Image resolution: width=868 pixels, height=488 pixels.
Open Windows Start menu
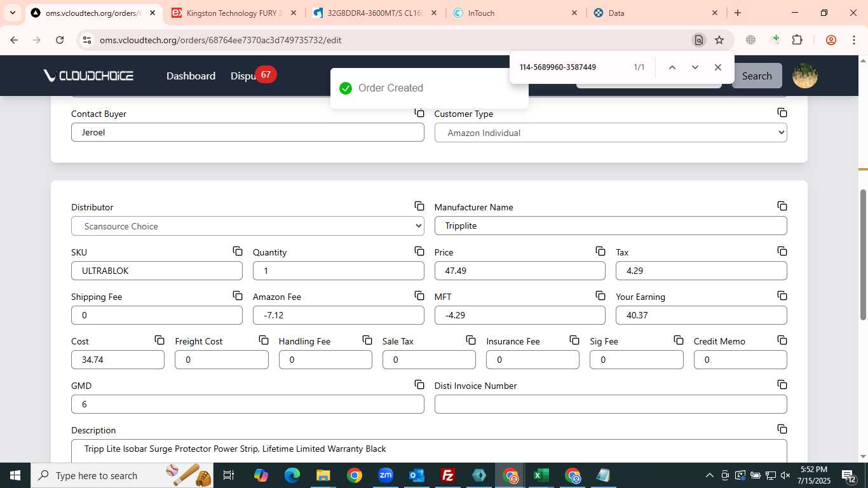15,475
